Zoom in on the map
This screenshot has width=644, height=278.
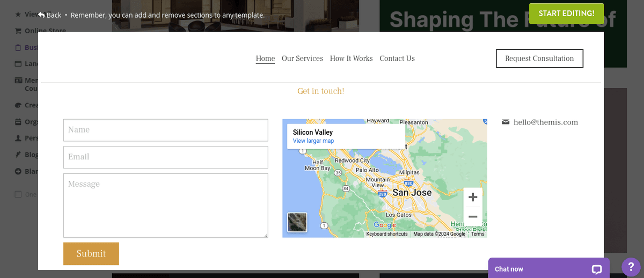pyautogui.click(x=473, y=197)
